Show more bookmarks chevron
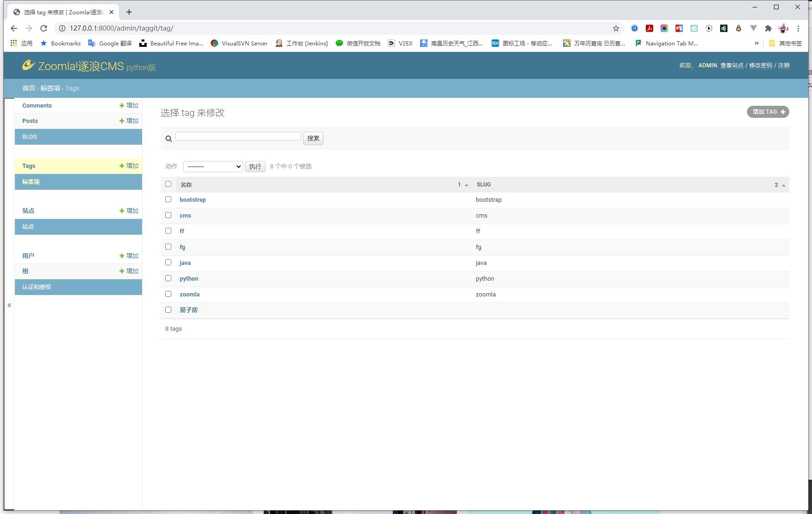The image size is (812, 514). tap(757, 43)
